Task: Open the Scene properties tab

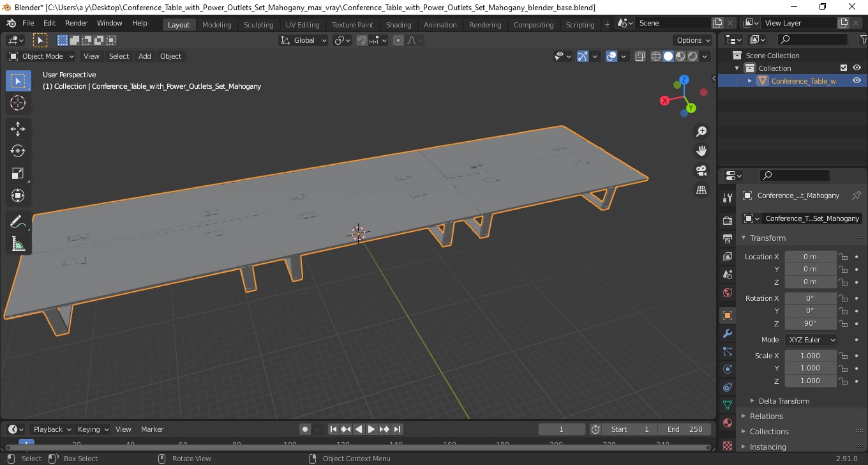Action: point(727,274)
